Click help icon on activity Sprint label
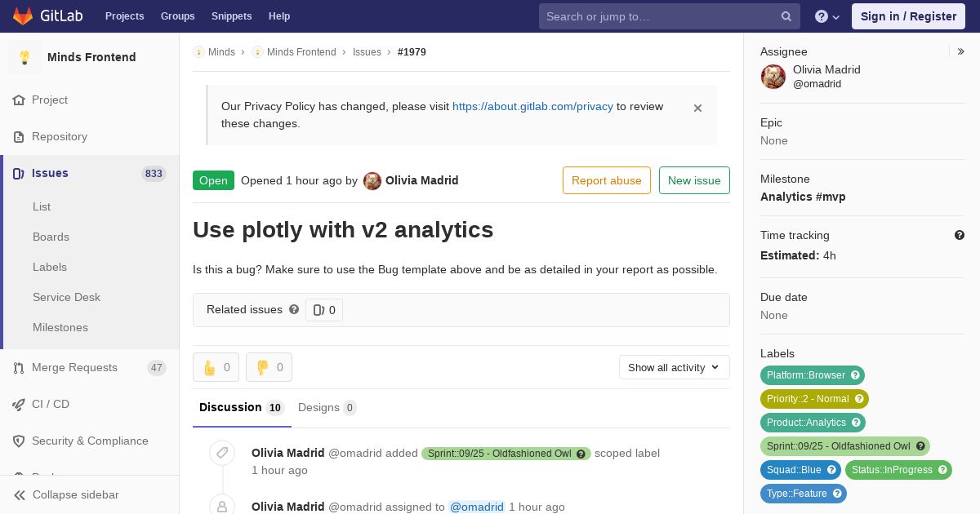This screenshot has width=980, height=514. click(581, 454)
